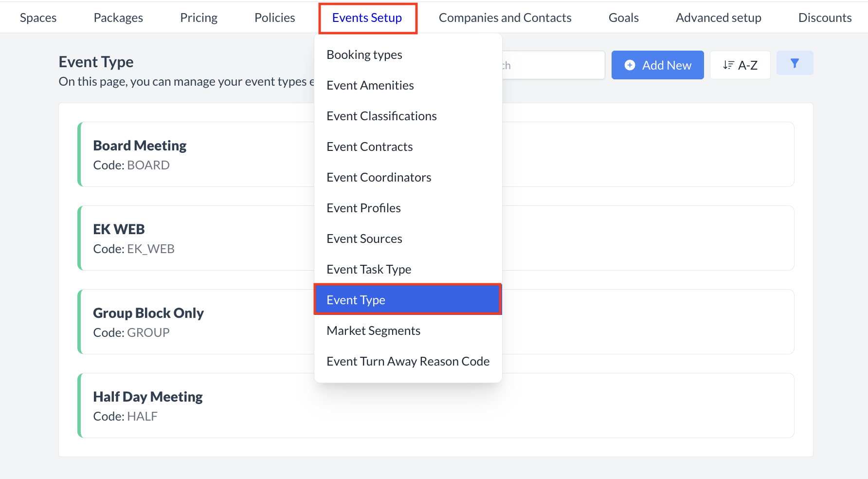Open Event Classifications

tap(381, 116)
